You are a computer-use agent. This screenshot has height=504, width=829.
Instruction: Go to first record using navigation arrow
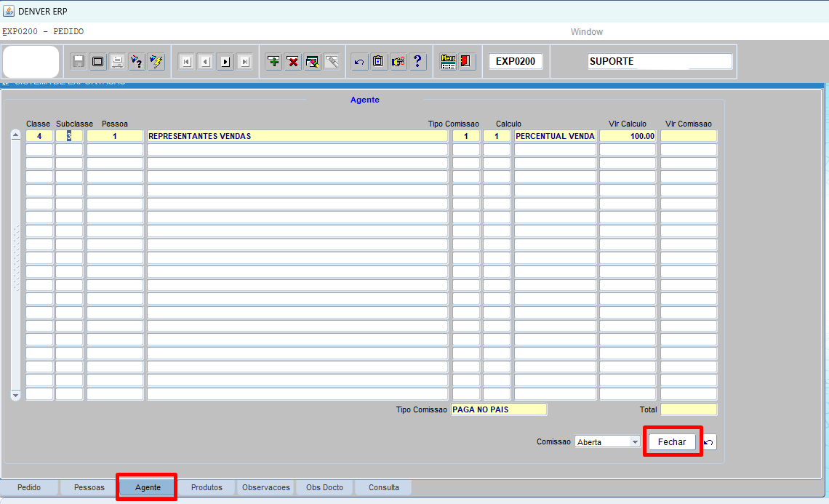pos(186,62)
